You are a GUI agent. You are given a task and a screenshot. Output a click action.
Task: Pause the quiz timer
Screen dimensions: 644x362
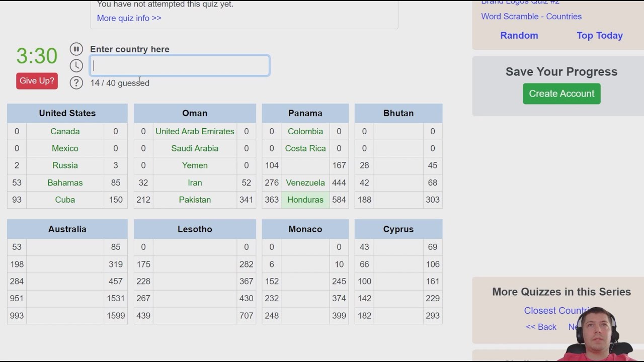click(76, 49)
